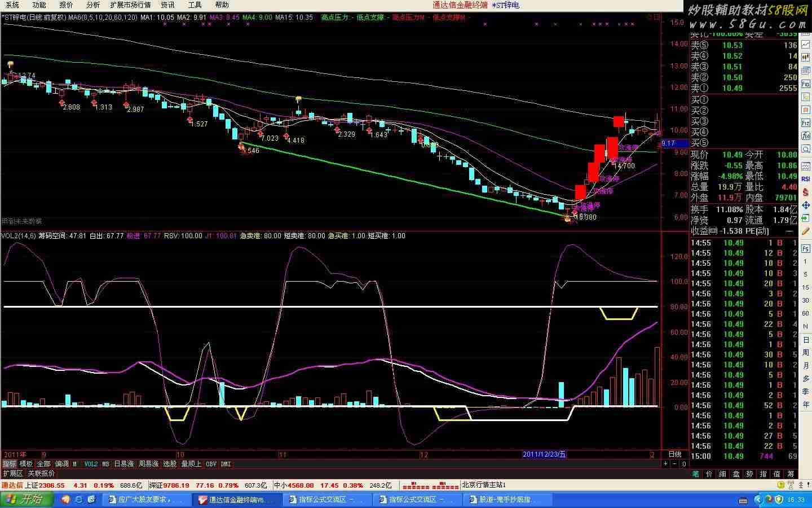
Task: Open the 扩展市场行情 menu
Action: point(130,5)
